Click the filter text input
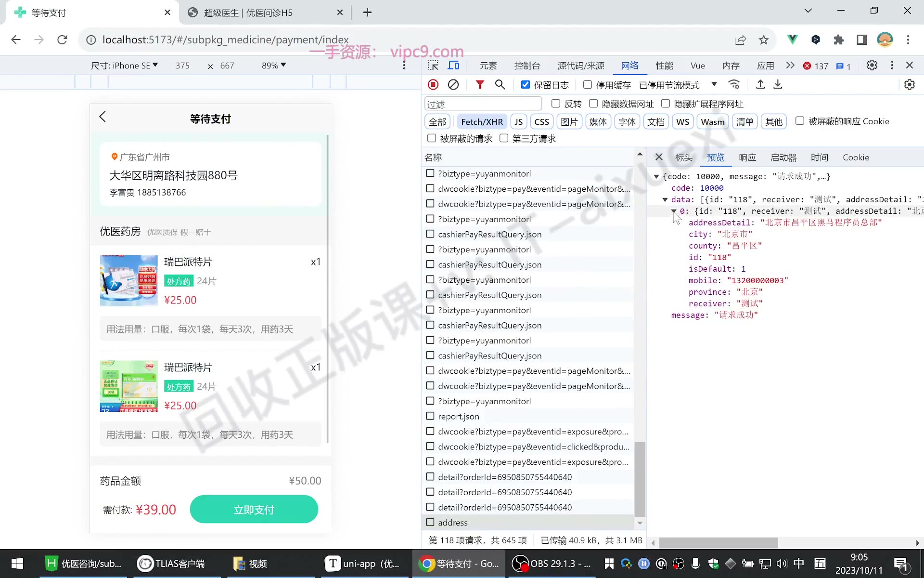 point(483,104)
